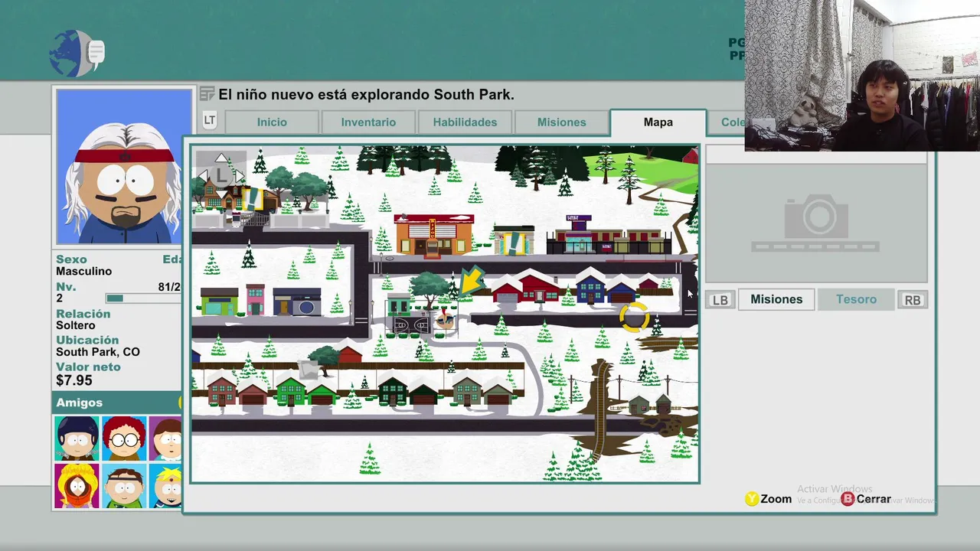The width and height of the screenshot is (980, 551).
Task: Click the Zoom label
Action: [776, 499]
